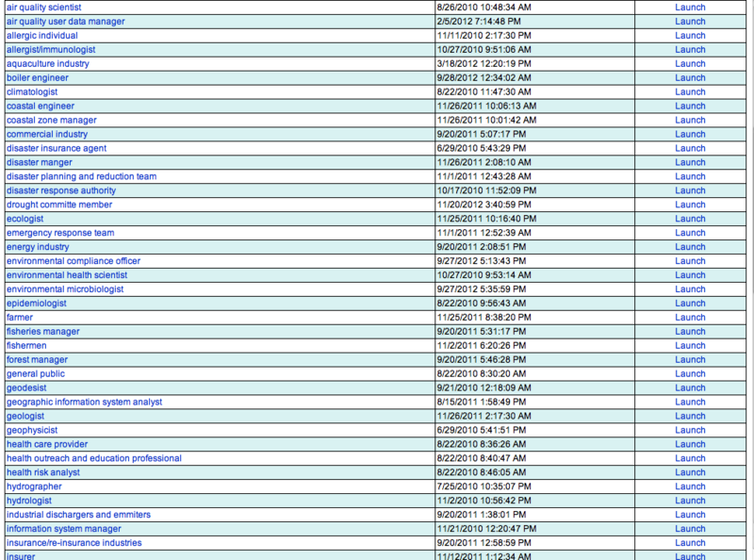Open the epidemiologist link
Viewport: 754px width, 560px height.
(x=37, y=304)
